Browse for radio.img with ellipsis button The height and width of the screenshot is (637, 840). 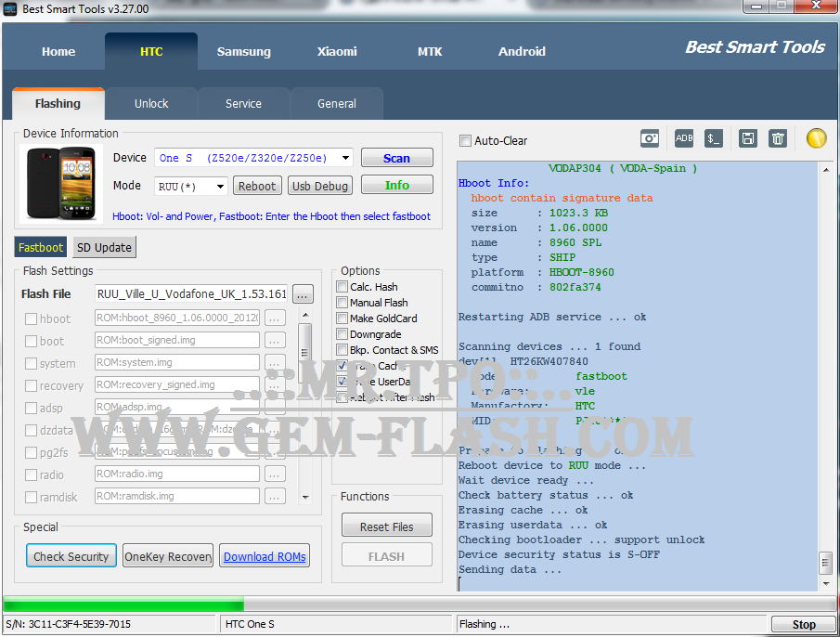click(x=274, y=474)
